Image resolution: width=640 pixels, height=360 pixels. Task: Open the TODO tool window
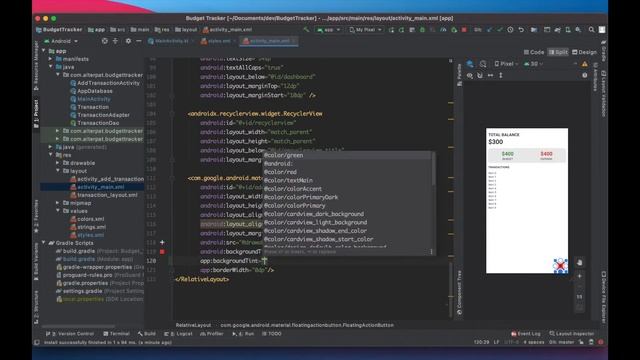click(271, 334)
